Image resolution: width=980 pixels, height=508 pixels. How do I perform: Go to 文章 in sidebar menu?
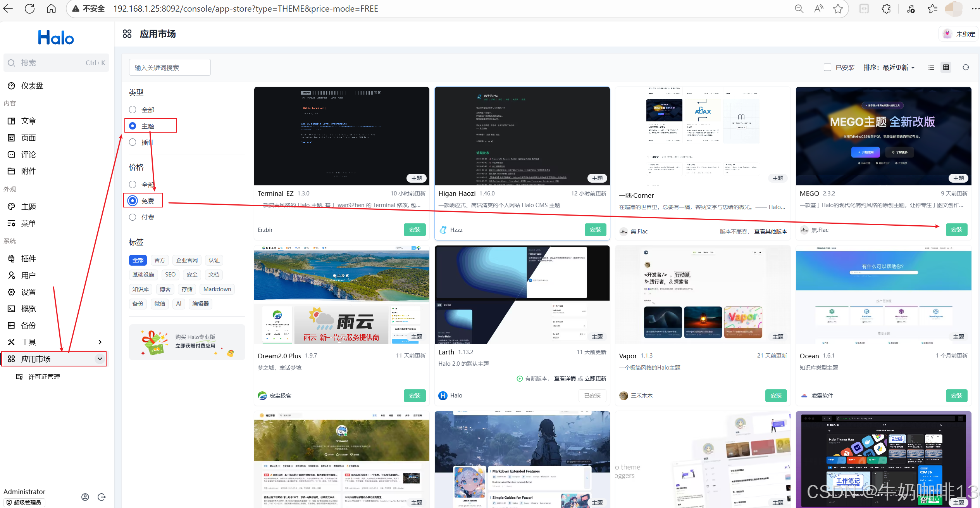coord(28,121)
